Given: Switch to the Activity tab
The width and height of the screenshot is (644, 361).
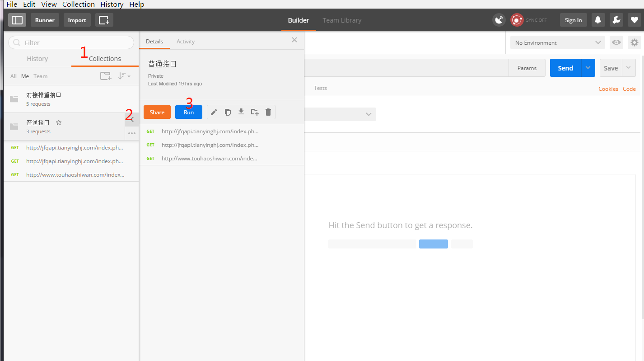Looking at the screenshot, I should 186,41.
